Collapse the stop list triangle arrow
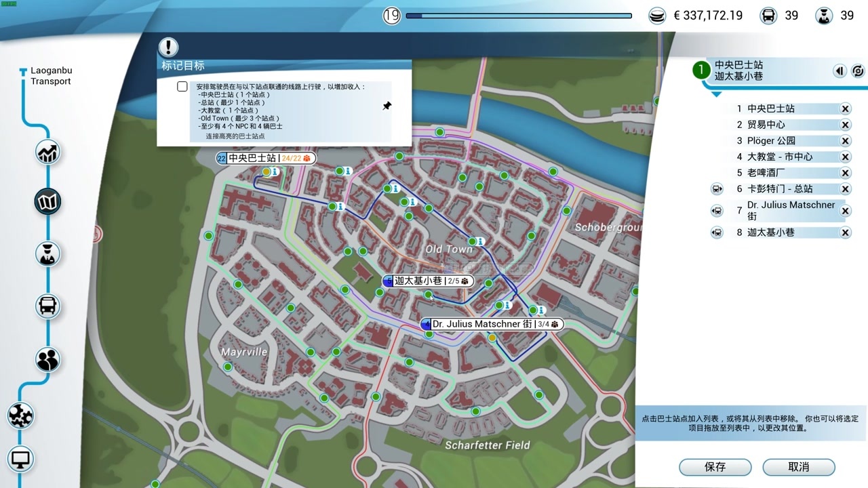 717,94
